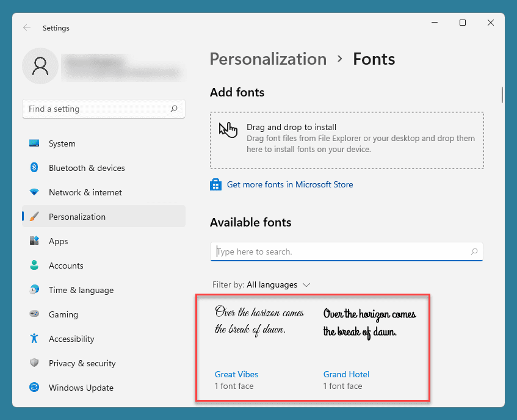The height and width of the screenshot is (420, 517).
Task: Click the Network wifi icon
Action: 34,192
